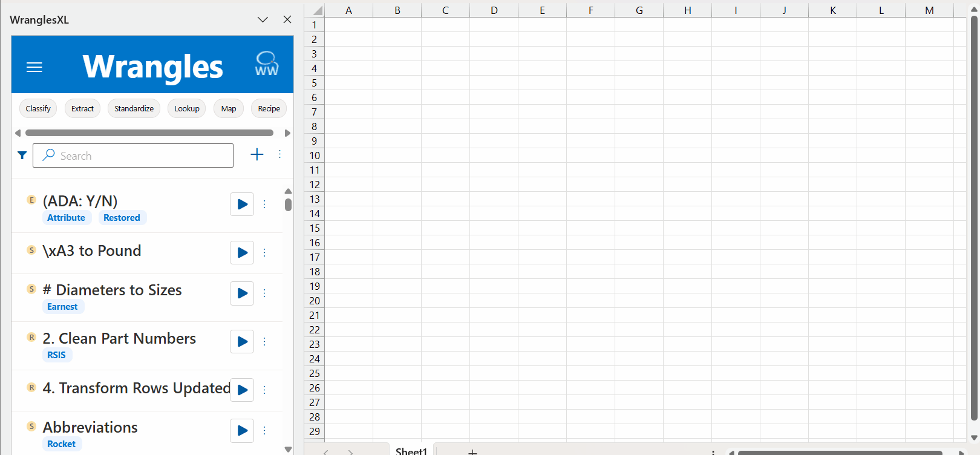Switch to the Sheet1 tab

(411, 451)
